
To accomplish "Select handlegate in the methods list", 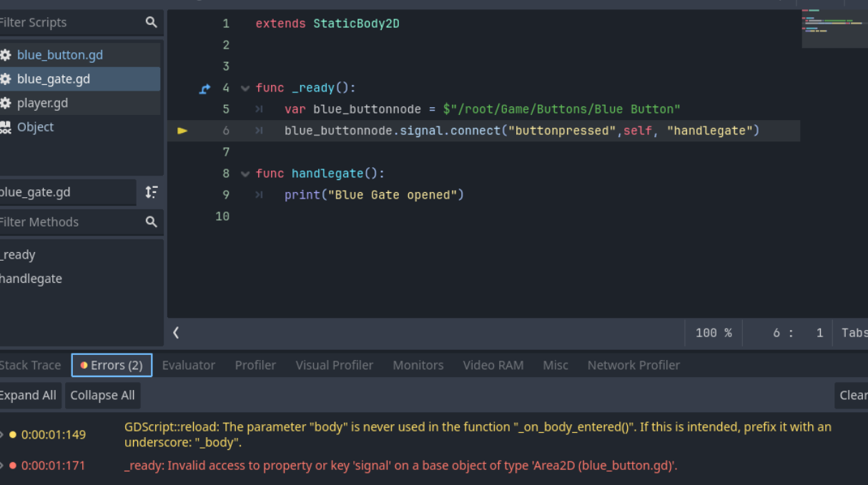I will (31, 279).
